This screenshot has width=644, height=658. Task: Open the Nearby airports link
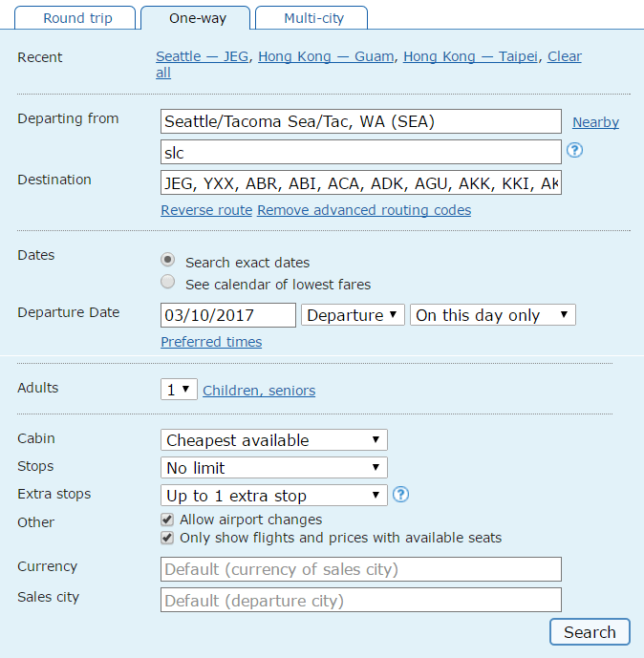click(x=595, y=122)
